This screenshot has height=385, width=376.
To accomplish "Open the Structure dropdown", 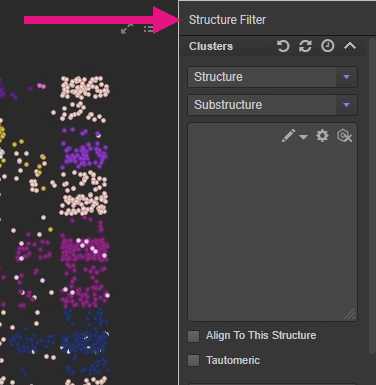I will click(272, 77).
